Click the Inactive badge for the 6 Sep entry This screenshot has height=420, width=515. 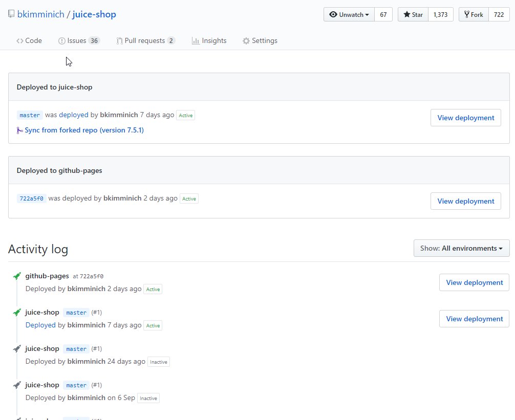click(x=148, y=399)
